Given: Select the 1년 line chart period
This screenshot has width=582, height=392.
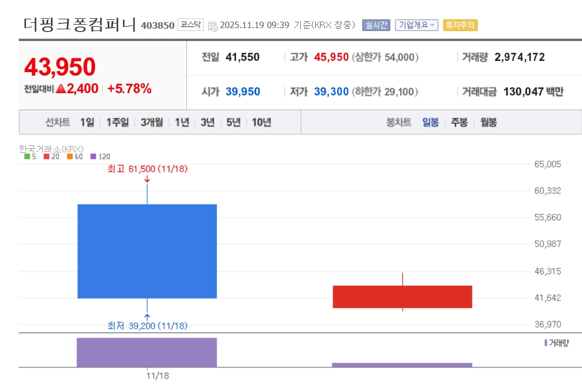Looking at the screenshot, I should tap(182, 122).
